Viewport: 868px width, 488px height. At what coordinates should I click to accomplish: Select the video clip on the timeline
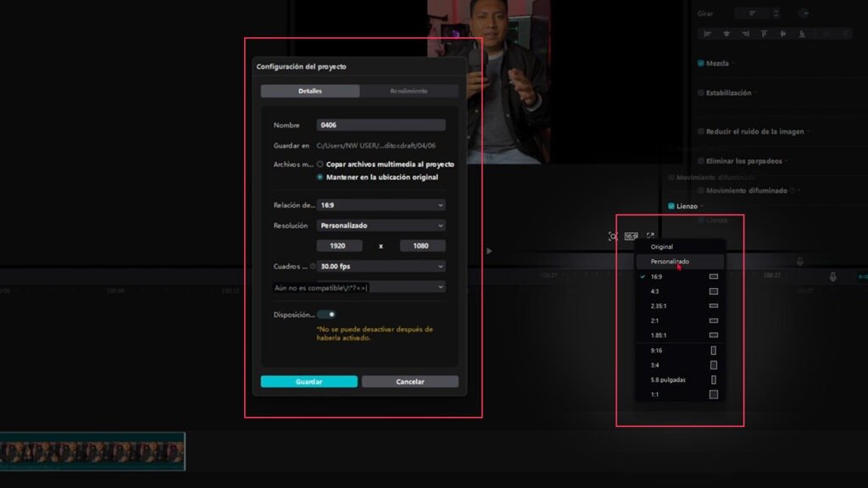coord(92,452)
